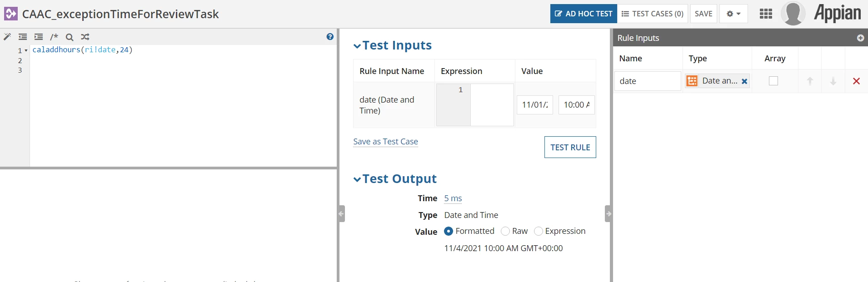This screenshot has height=282, width=868.
Task: Select the Formatted value radio button
Action: [x=449, y=231]
